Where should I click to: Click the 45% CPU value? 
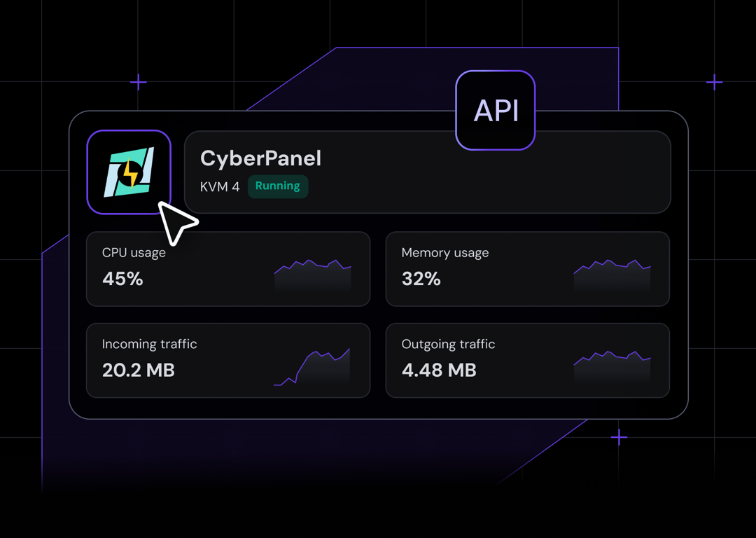point(122,279)
